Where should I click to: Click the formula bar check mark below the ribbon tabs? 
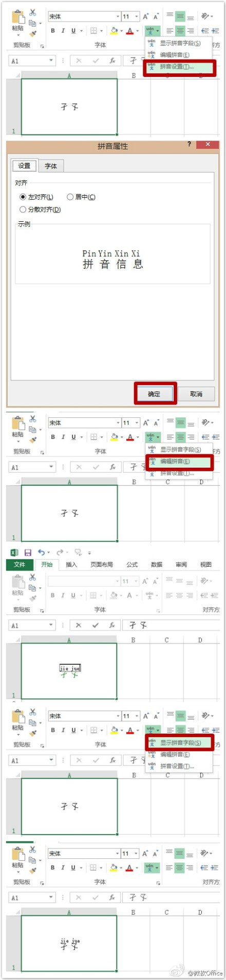pos(96,625)
